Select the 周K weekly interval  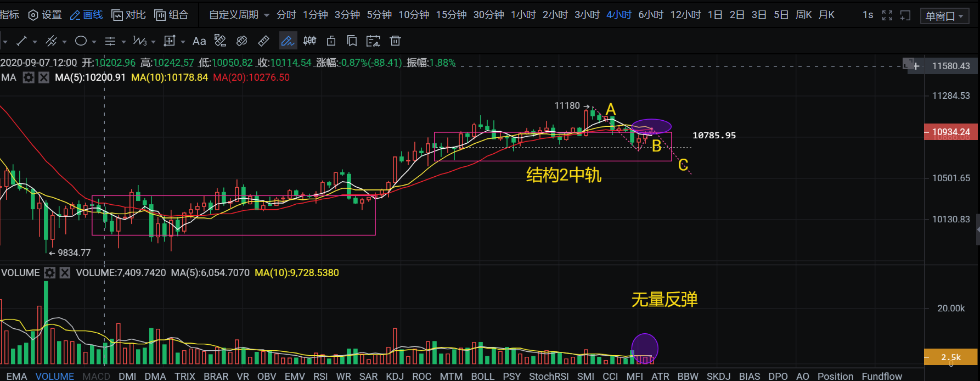click(x=804, y=15)
